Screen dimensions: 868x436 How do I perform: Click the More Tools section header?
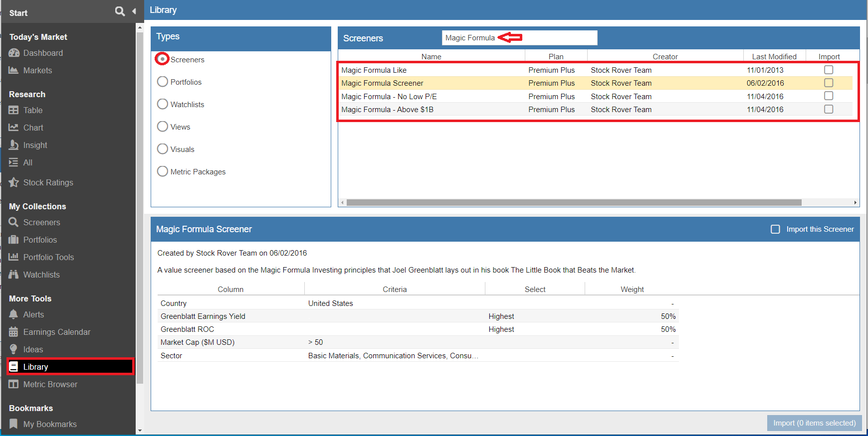(30, 298)
